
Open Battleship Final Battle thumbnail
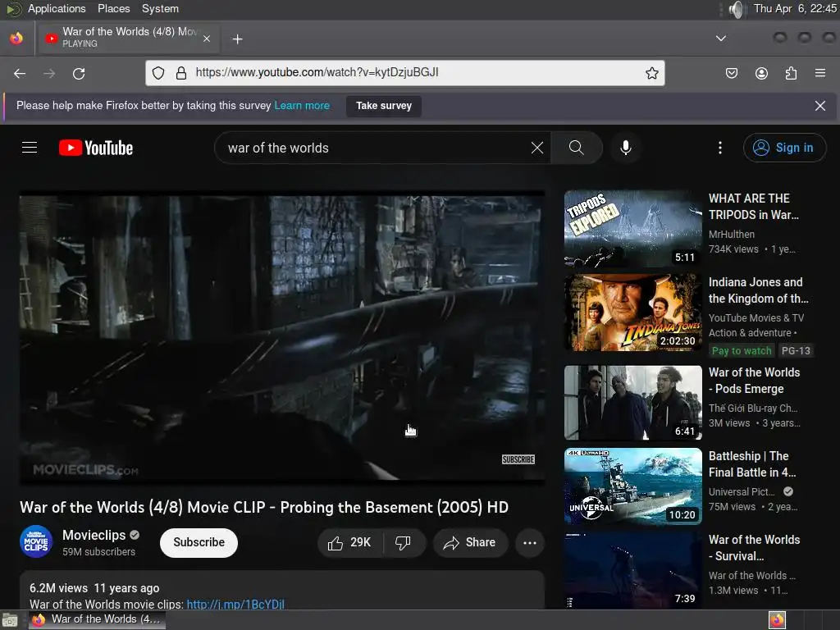tap(632, 486)
